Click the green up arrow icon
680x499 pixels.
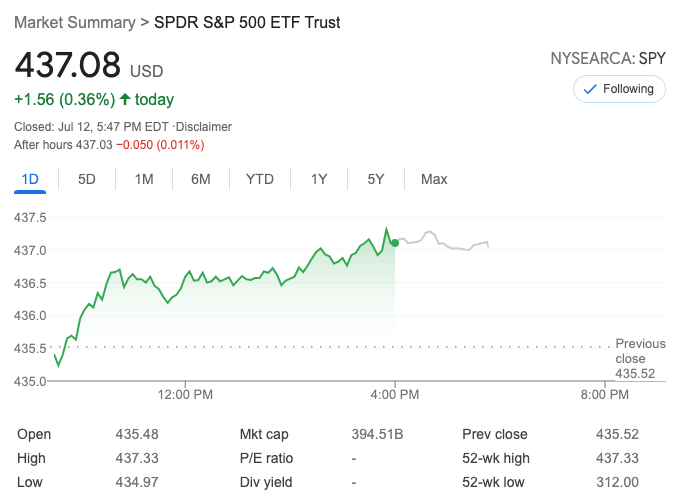tap(125, 99)
